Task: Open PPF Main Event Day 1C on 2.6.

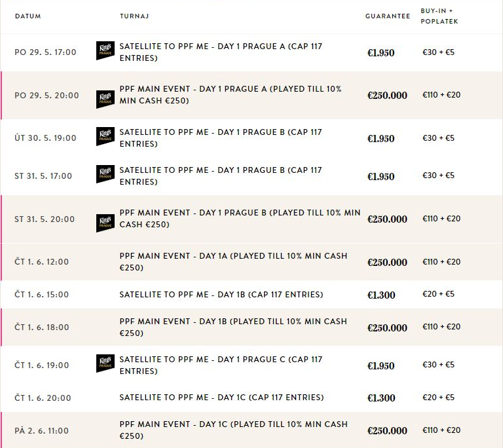Action: click(x=234, y=430)
